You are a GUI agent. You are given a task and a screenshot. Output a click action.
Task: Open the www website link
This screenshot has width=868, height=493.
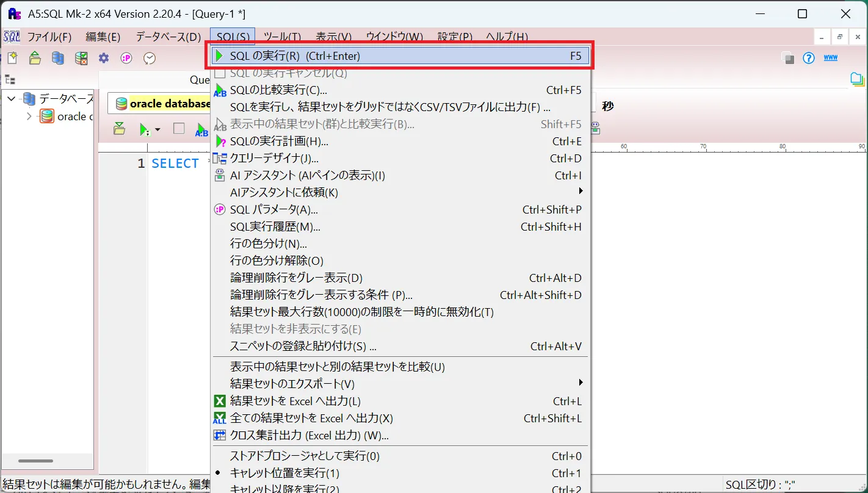831,58
